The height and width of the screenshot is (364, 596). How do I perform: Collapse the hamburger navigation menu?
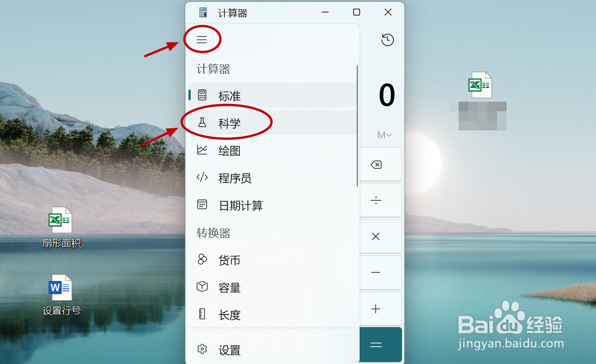(202, 40)
